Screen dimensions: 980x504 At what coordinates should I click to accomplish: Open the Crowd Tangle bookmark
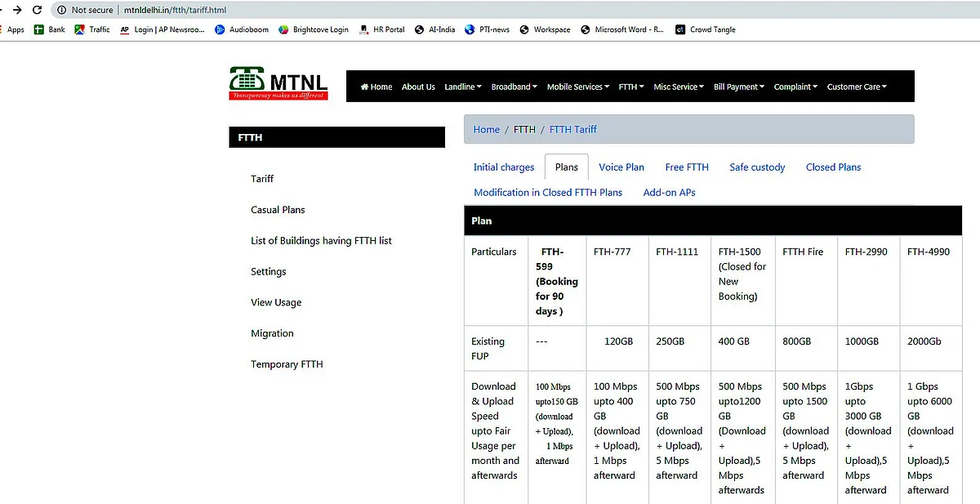click(706, 29)
